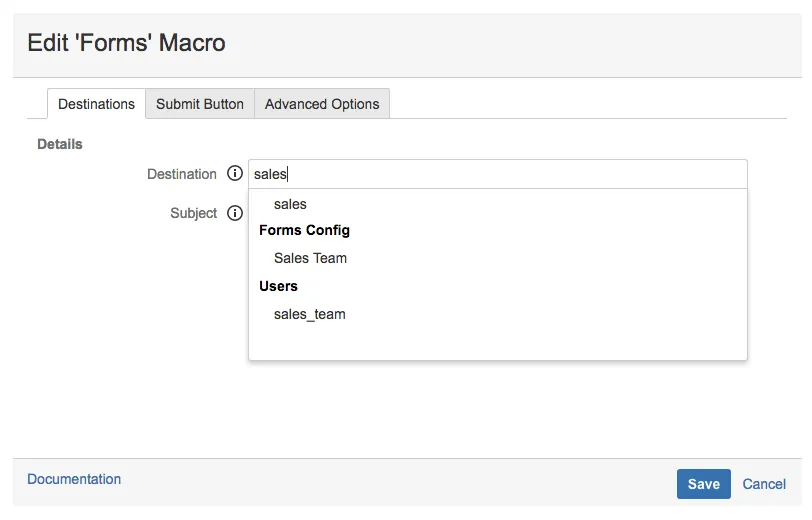Click the Subject field label

click(194, 213)
